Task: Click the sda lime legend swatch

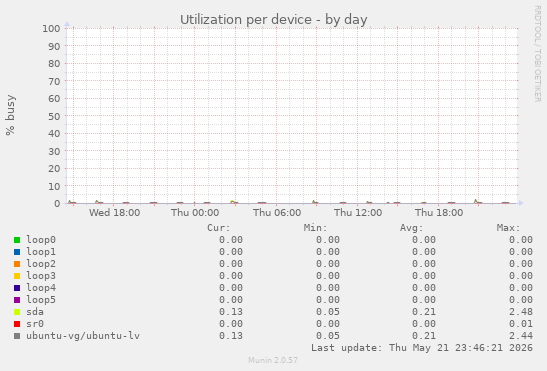Action: 17,312
